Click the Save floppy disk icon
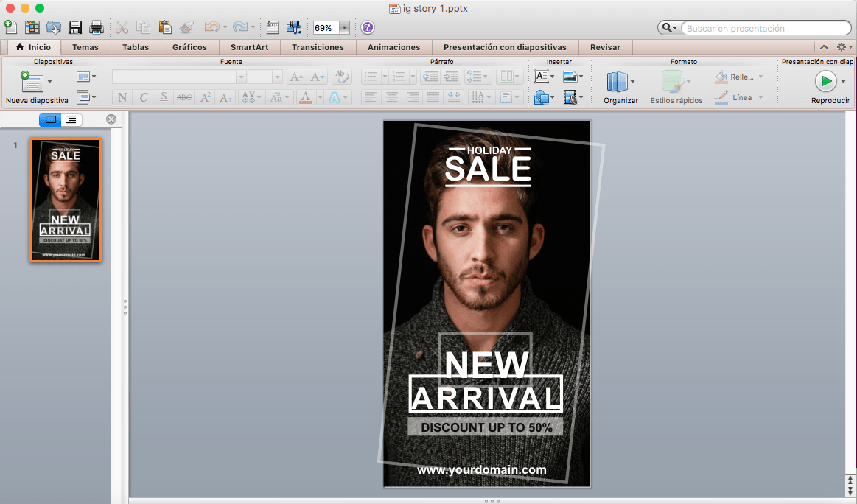Viewport: 857px width, 504px height. [x=75, y=28]
